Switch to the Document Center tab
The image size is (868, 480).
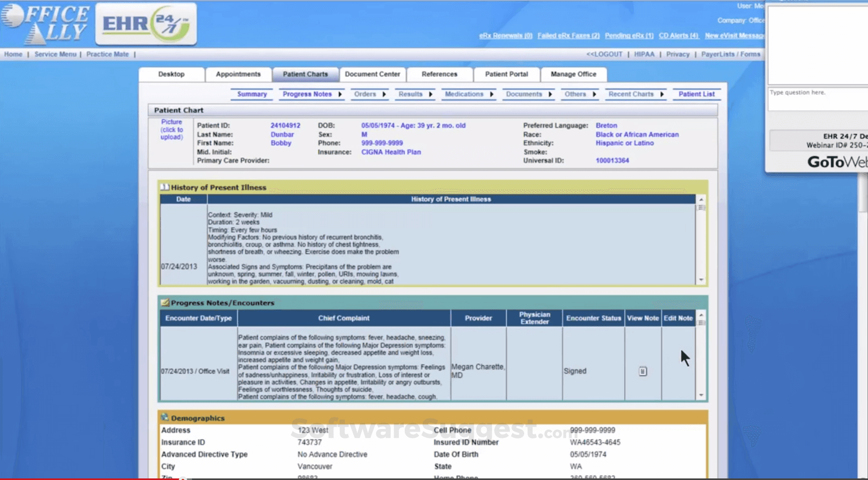pyautogui.click(x=372, y=74)
